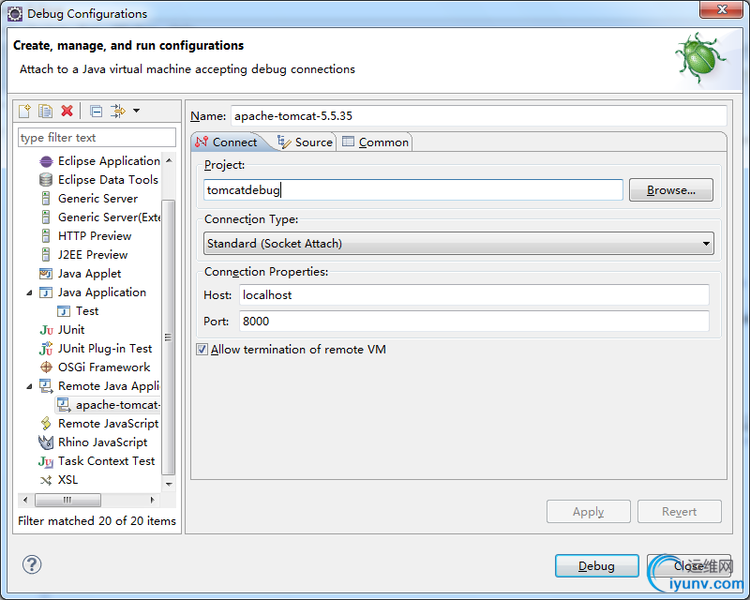Switch to the Common tab

tap(375, 142)
